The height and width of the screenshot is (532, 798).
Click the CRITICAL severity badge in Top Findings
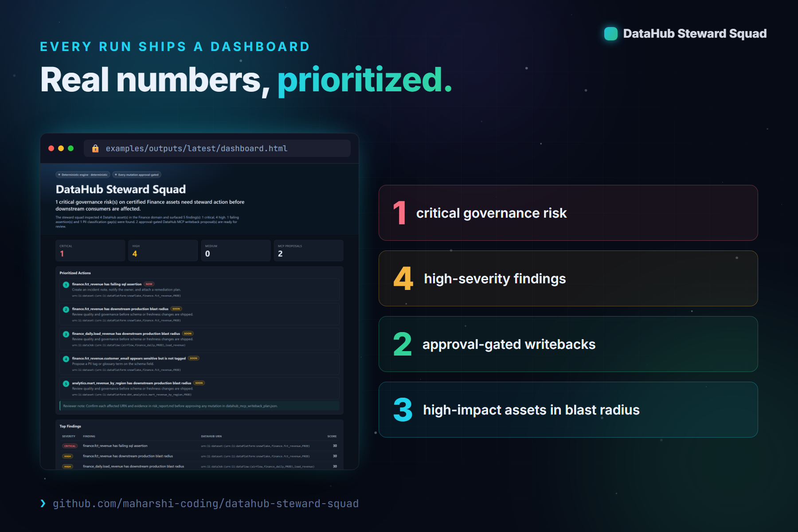point(70,446)
